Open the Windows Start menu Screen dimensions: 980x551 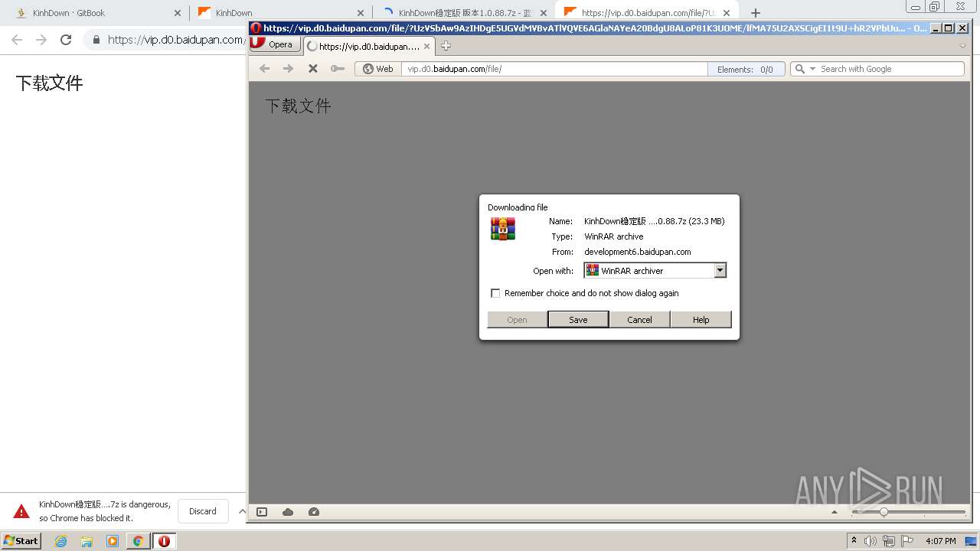[x=21, y=540]
